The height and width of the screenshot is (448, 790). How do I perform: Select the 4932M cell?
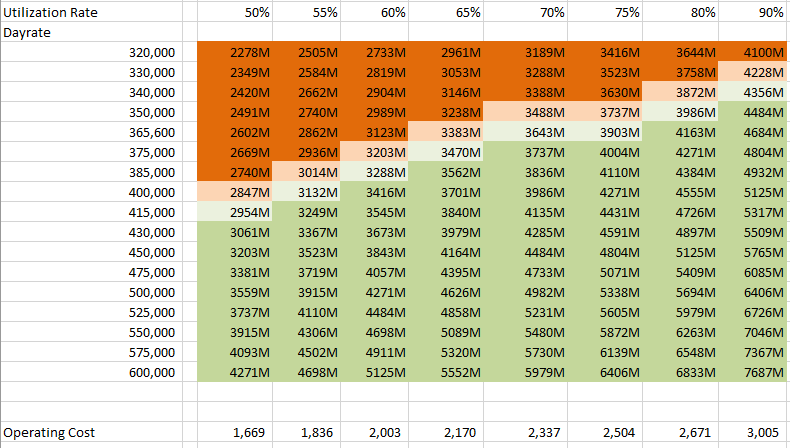tap(753, 172)
